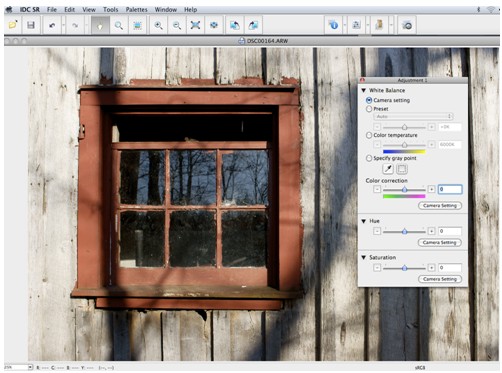Click the Zoom Out minus magnifier
502x373 pixels.
click(177, 25)
